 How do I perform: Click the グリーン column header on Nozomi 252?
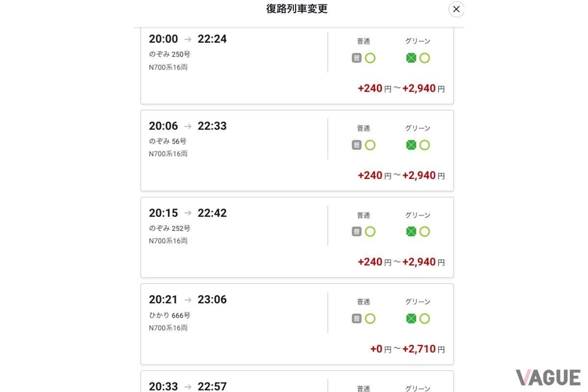coord(418,215)
